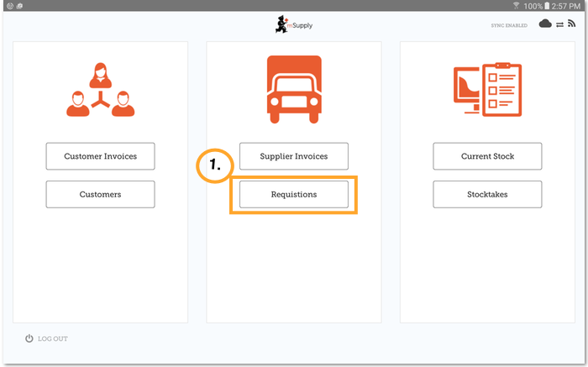The width and height of the screenshot is (588, 367).
Task: Tap the Wi-Fi icon in the status bar
Action: click(515, 5)
